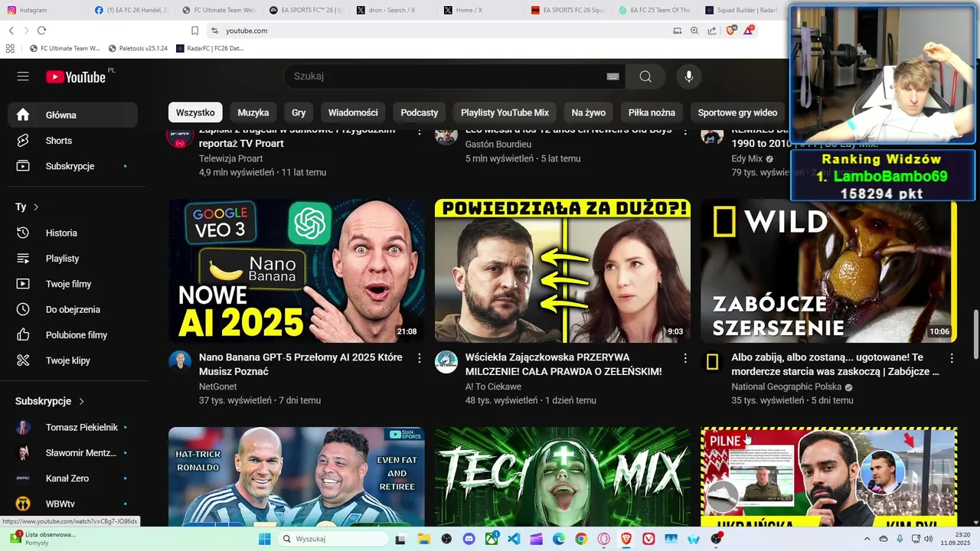980x551 pixels.
Task: Open Discord from the taskbar
Action: pos(469,539)
